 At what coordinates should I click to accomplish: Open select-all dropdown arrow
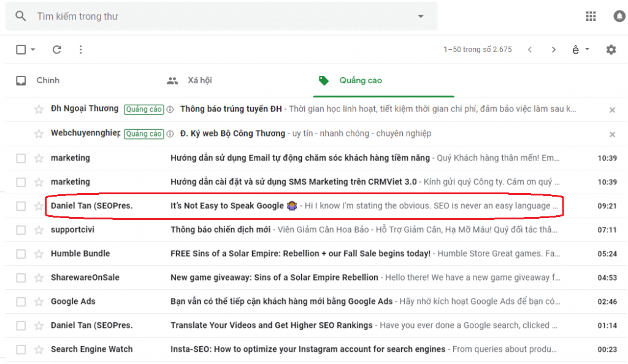[33, 50]
